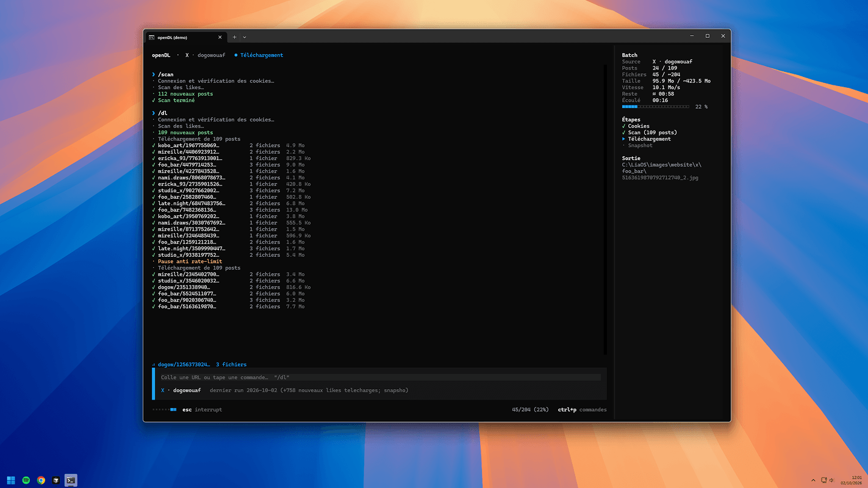The height and width of the screenshot is (488, 868).
Task: Click the Cookies step in Étapes
Action: coord(636,126)
